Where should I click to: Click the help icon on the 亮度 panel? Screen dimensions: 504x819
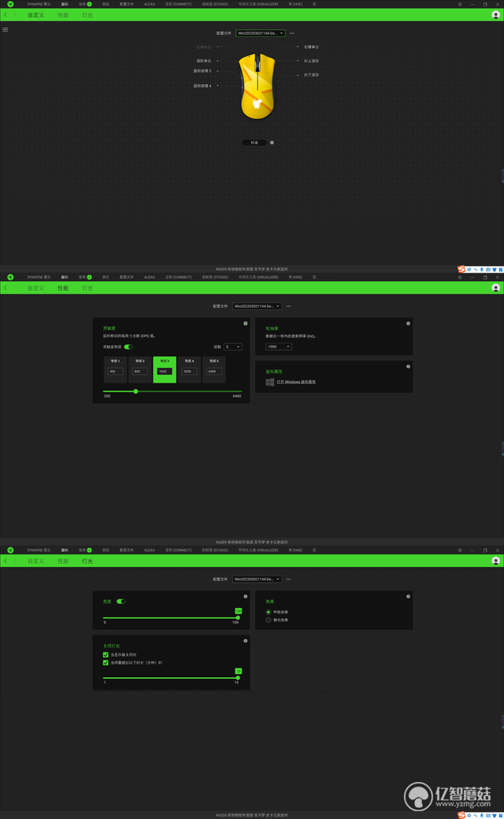pos(246,596)
